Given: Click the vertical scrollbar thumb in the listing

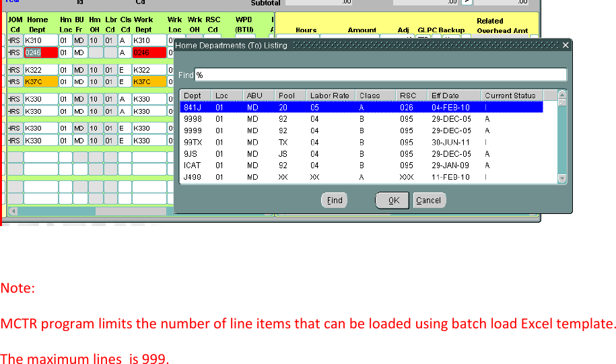Looking at the screenshot, I should pyautogui.click(x=562, y=102).
